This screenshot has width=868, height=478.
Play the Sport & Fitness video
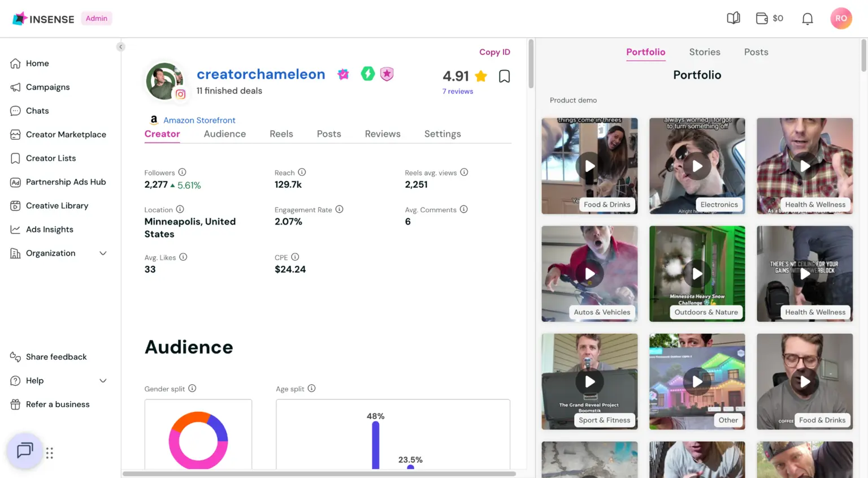pyautogui.click(x=589, y=382)
